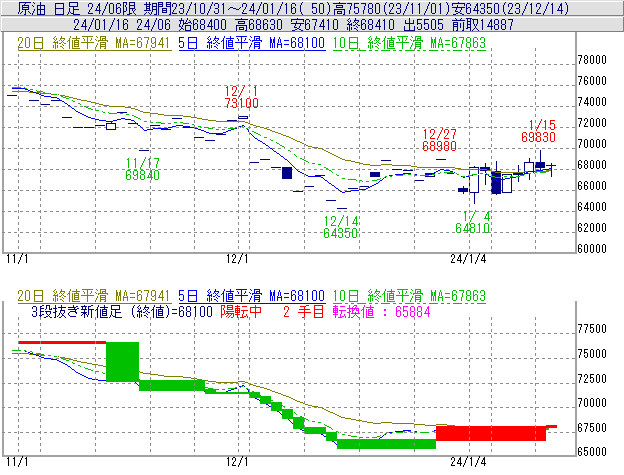Click the 12/1 date label on the lower axis
The height and width of the screenshot is (475, 624).
click(x=237, y=462)
